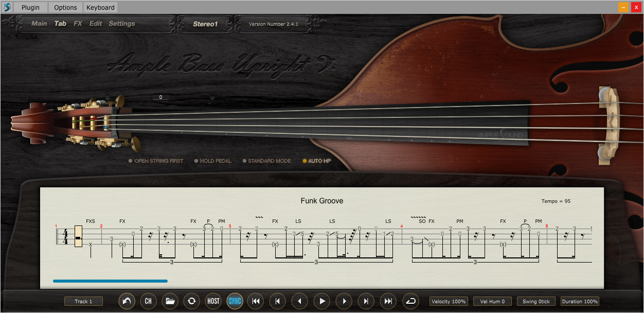Open the Keyboard menu
This screenshot has width=644, height=313.
pos(100,7)
